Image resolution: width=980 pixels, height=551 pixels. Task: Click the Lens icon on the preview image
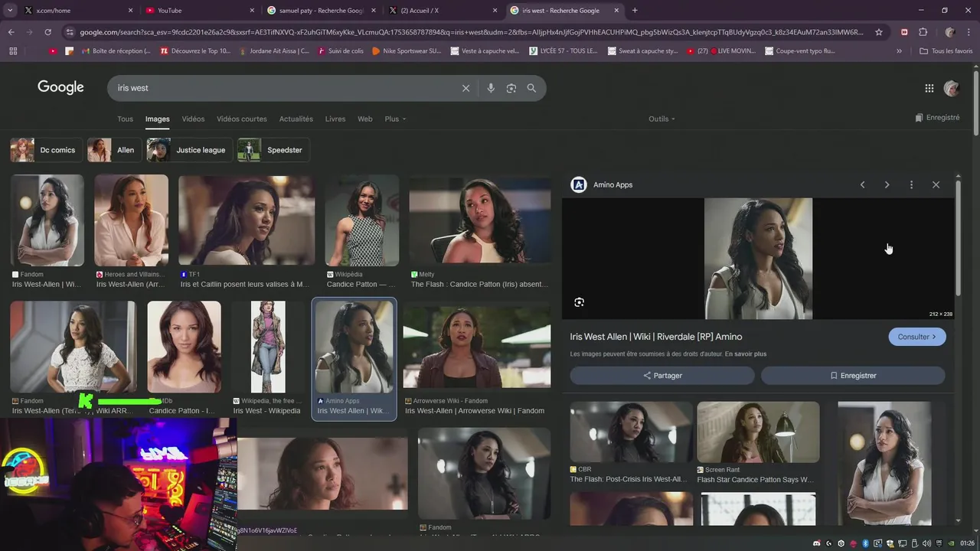pyautogui.click(x=579, y=302)
